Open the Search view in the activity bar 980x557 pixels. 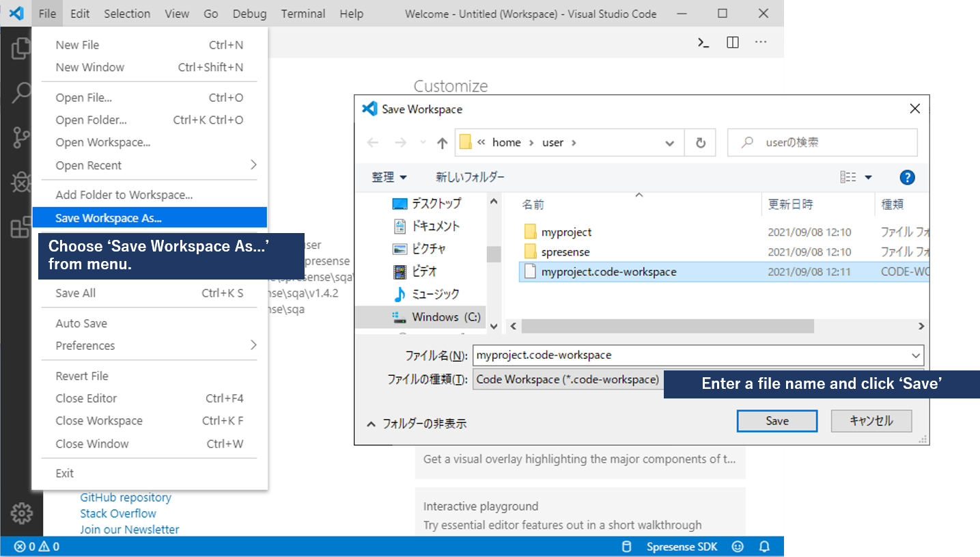[20, 92]
